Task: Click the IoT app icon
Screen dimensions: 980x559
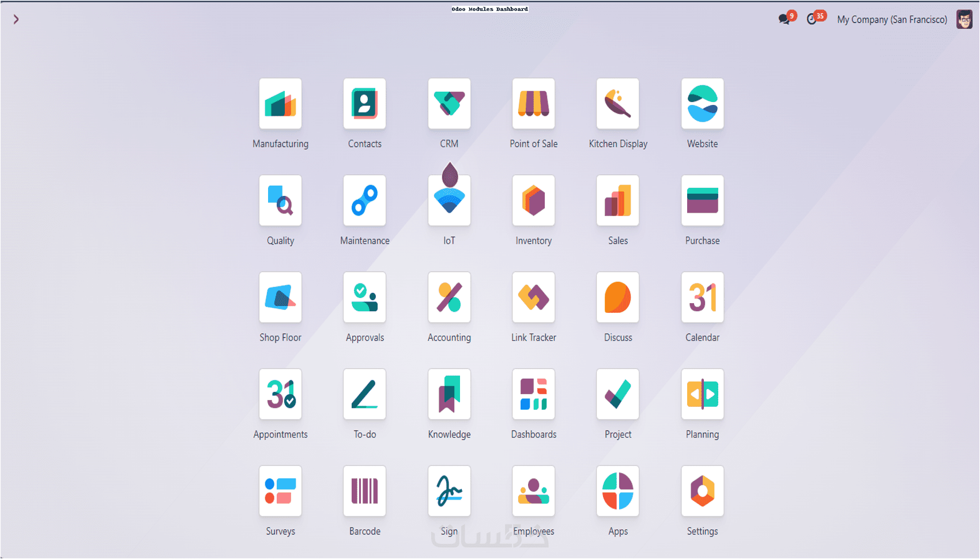Action: (449, 201)
